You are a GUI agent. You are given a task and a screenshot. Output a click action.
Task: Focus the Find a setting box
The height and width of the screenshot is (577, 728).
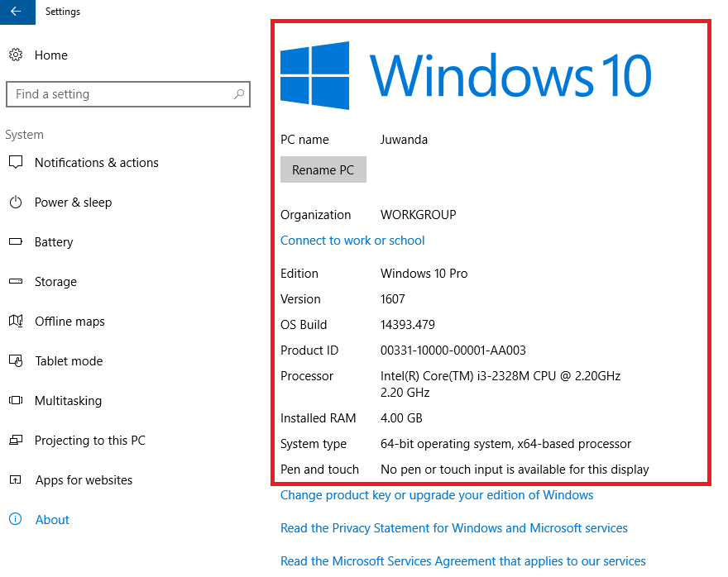[128, 94]
